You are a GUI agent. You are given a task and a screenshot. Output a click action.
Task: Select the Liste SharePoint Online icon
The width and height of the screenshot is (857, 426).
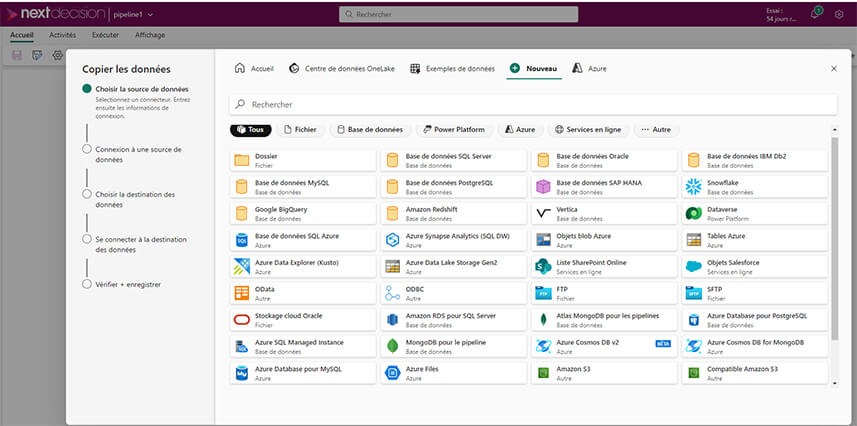pyautogui.click(x=543, y=266)
